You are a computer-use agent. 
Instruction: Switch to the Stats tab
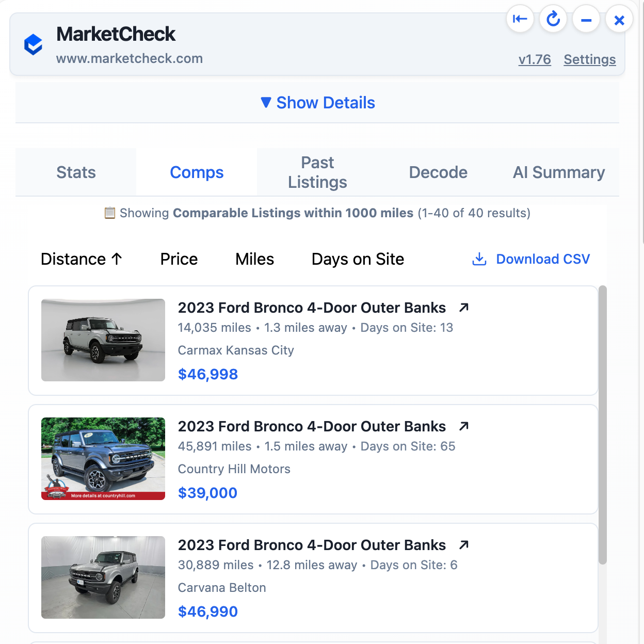tap(76, 172)
